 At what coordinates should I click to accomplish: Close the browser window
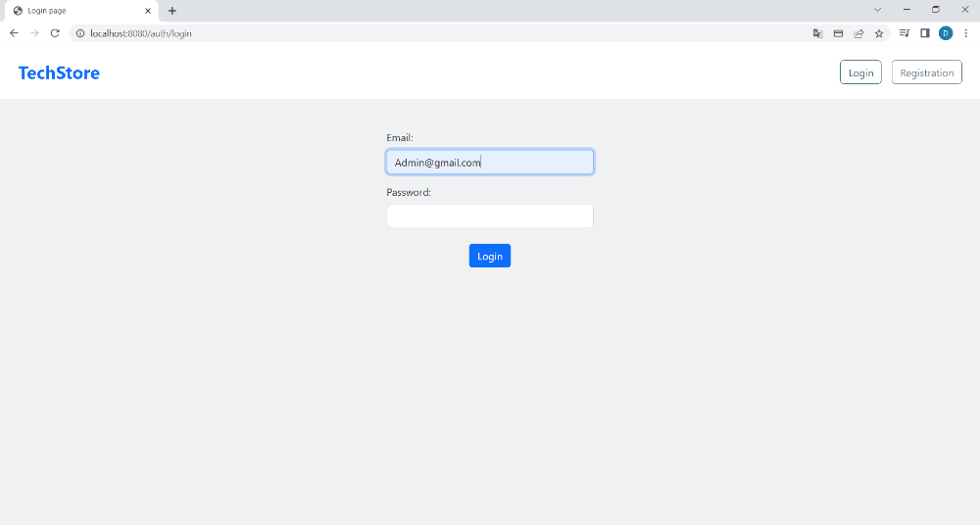[965, 10]
